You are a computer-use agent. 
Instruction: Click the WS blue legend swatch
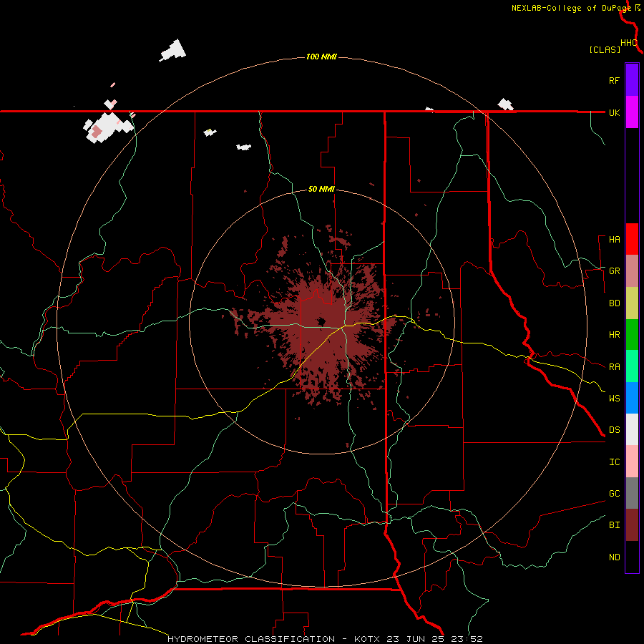point(632,398)
